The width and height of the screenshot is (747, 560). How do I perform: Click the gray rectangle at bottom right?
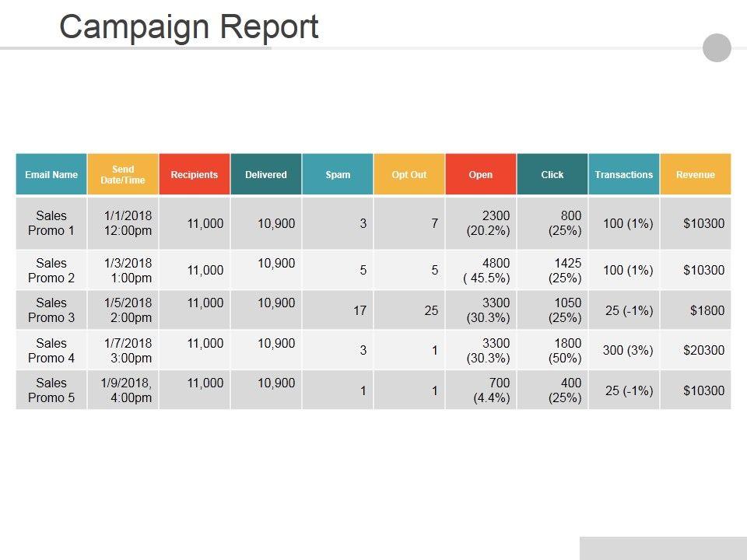663,548
